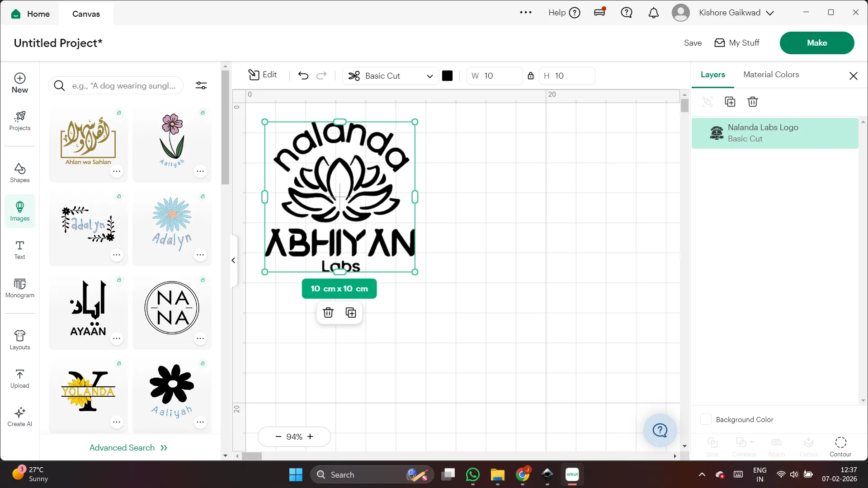The width and height of the screenshot is (868, 488).
Task: Enable the Background Color checkbox
Action: click(706, 419)
